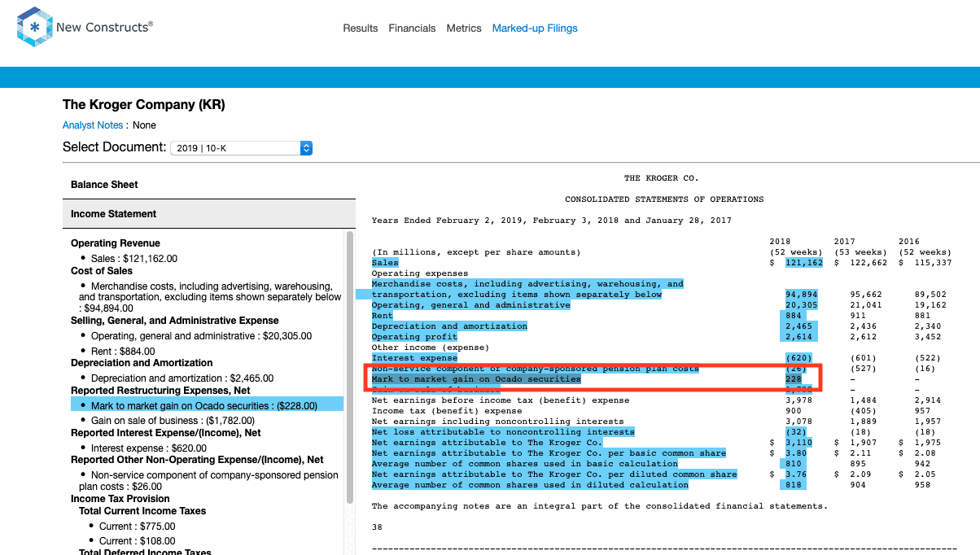Screen dimensions: 980x555
Task: Click the highlighted 'Sales' line in the filing
Action: click(x=385, y=263)
